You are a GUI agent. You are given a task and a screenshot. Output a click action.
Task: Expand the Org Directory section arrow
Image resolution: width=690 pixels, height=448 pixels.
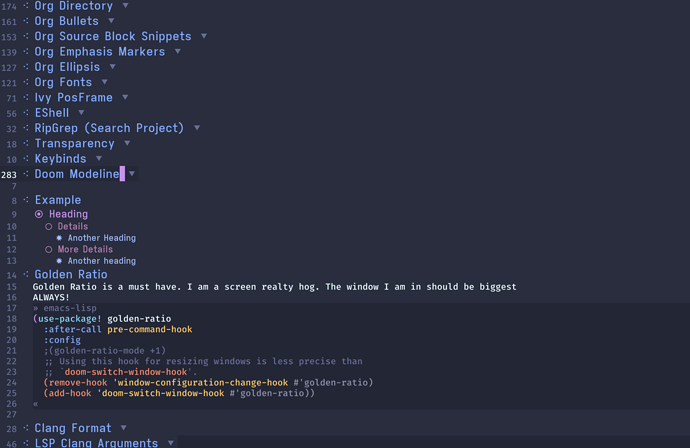tap(125, 5)
